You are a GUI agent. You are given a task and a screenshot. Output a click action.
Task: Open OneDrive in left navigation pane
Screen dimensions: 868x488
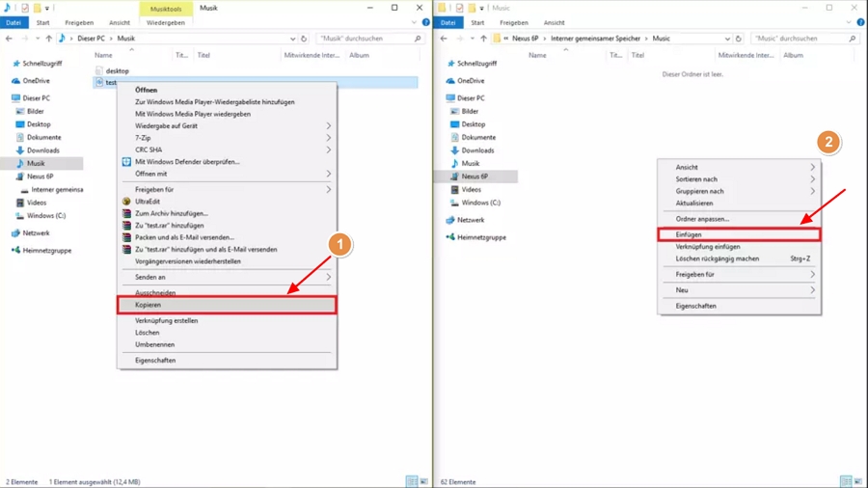36,81
